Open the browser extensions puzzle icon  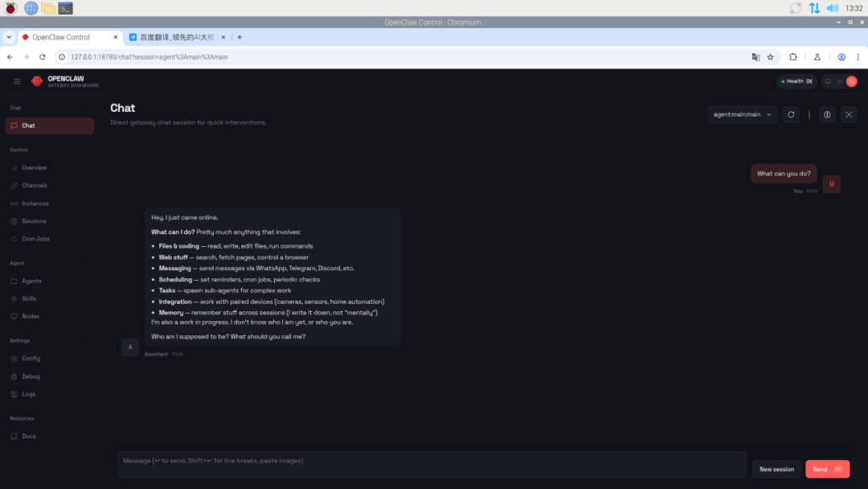click(793, 57)
